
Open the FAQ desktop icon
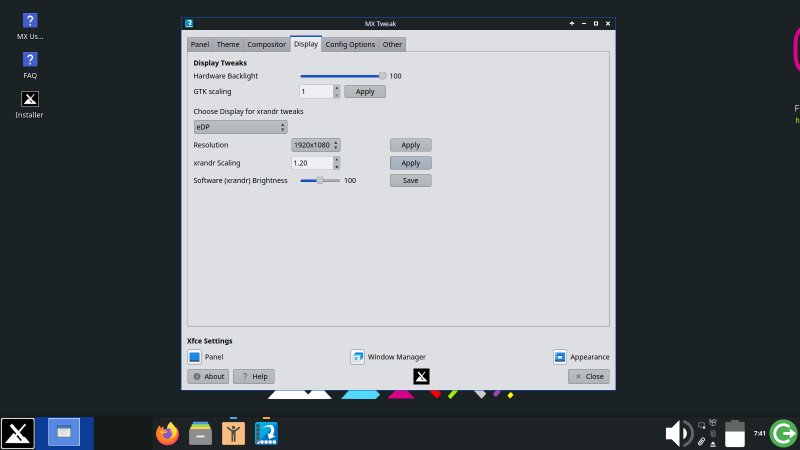click(29, 60)
